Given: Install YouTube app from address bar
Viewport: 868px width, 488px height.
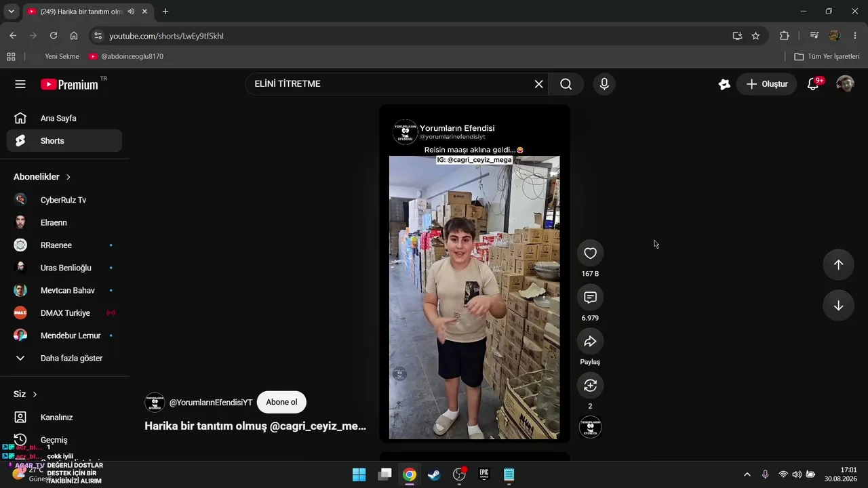Looking at the screenshot, I should pyautogui.click(x=737, y=36).
